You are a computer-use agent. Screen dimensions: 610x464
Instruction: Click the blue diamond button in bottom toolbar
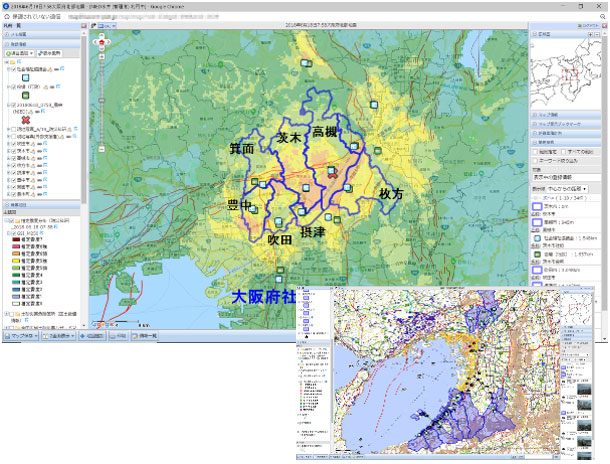coord(92,336)
